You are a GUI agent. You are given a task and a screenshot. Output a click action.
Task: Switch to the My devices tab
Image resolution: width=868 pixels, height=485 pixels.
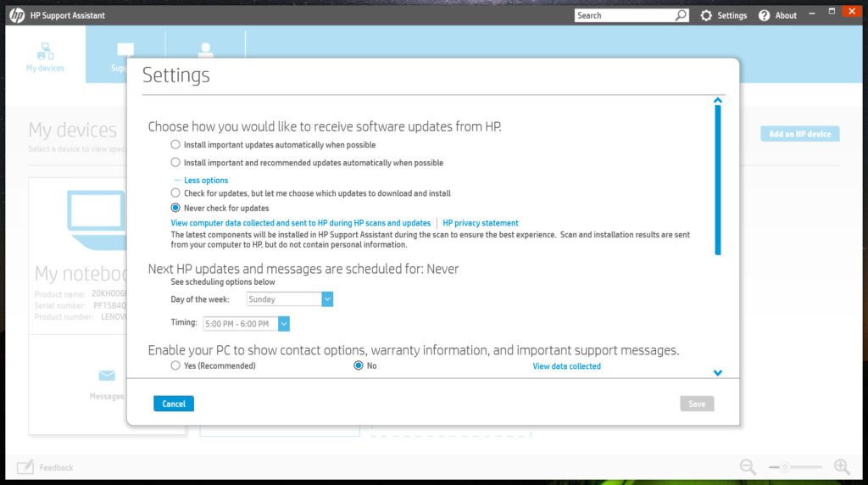[46, 54]
